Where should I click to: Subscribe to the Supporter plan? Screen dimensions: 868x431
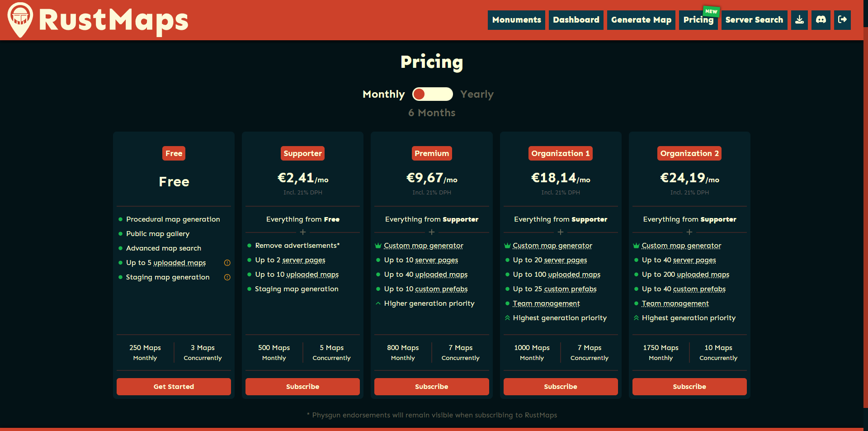302,387
